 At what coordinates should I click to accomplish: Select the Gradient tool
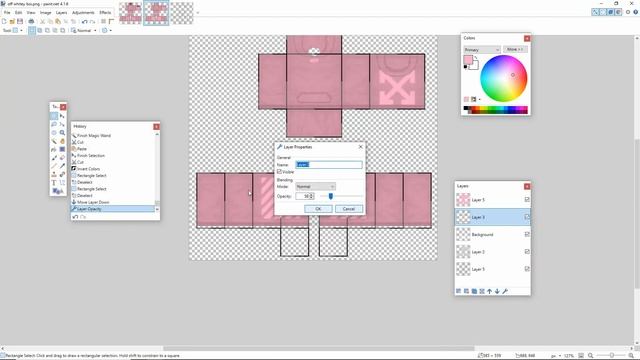tap(62, 149)
